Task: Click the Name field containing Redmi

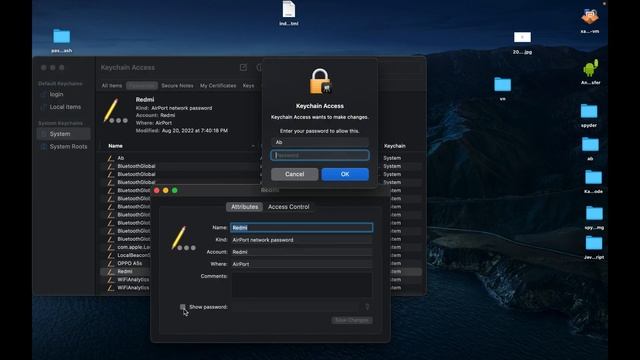Action: (302, 228)
